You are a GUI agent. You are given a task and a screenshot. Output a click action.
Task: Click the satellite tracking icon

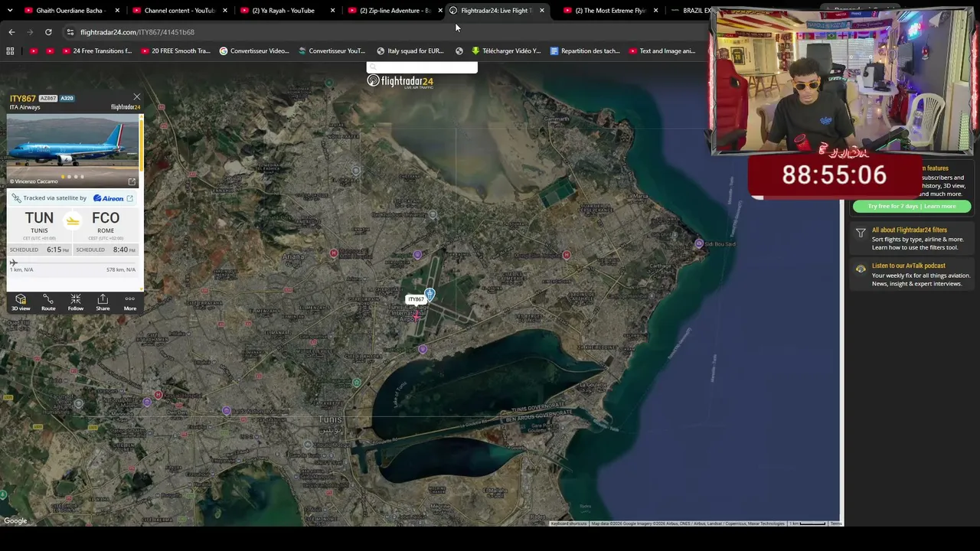click(16, 198)
